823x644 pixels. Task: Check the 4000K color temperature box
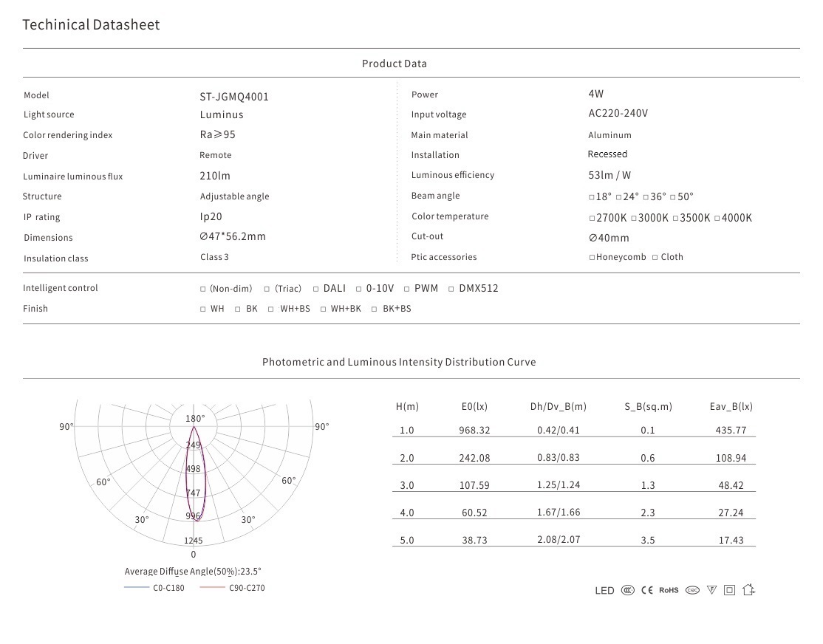click(x=717, y=219)
